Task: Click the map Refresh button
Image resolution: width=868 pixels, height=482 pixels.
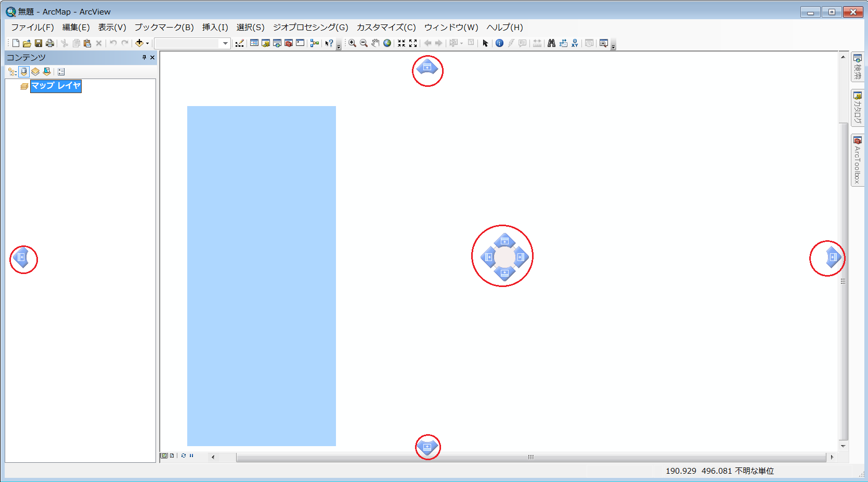Action: (x=184, y=455)
